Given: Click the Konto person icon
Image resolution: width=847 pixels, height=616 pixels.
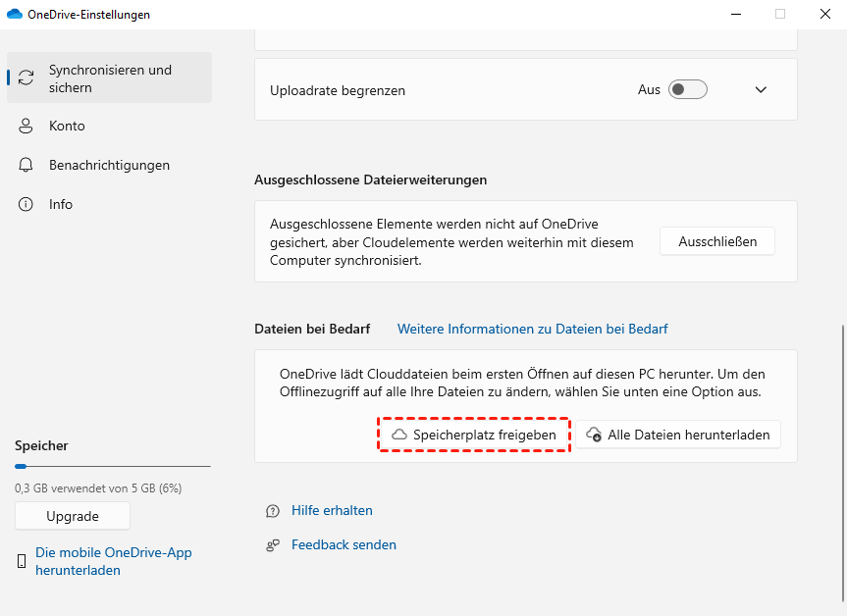Looking at the screenshot, I should pyautogui.click(x=26, y=127).
